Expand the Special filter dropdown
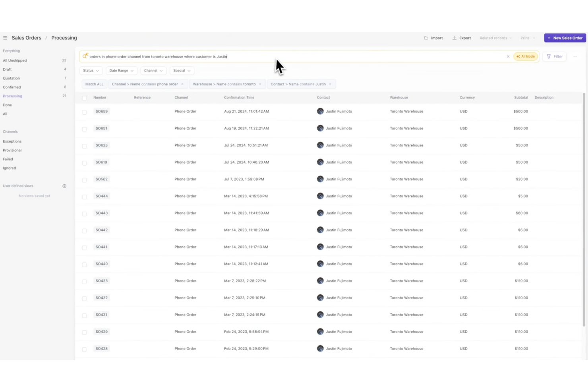 pyautogui.click(x=182, y=70)
